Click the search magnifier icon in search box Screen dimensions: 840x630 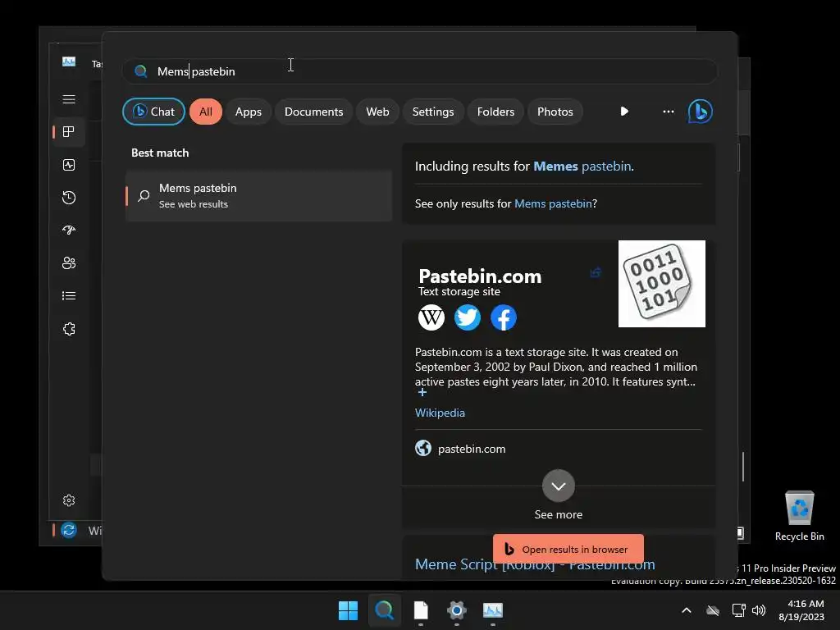coord(141,71)
